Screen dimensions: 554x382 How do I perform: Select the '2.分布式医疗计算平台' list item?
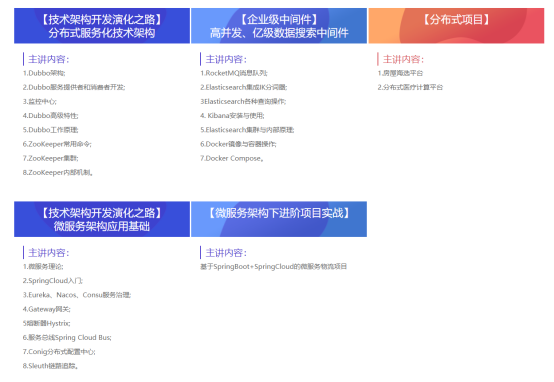coord(410,87)
